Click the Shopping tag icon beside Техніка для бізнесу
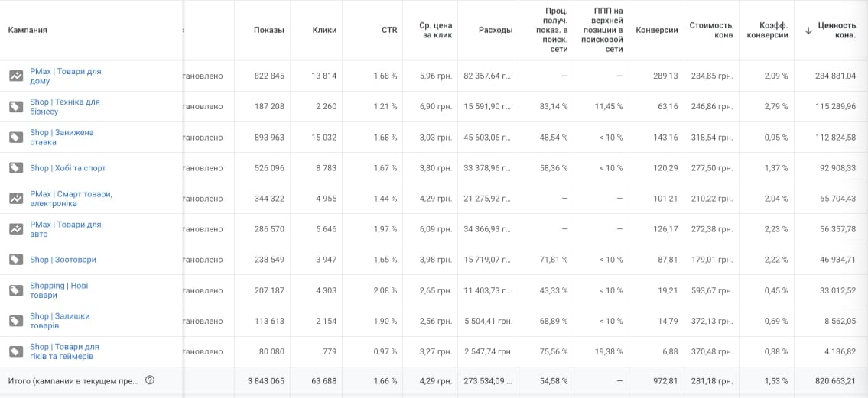Image resolution: width=868 pixels, height=398 pixels. click(15, 107)
